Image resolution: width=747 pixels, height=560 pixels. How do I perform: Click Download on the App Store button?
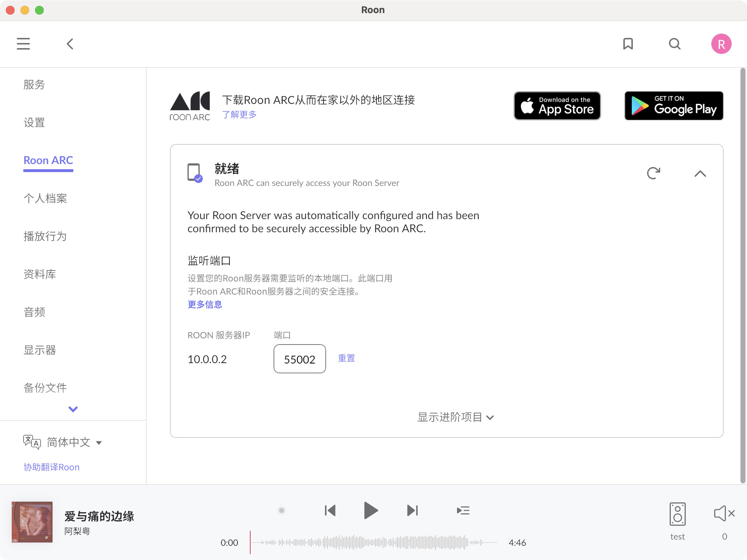[x=557, y=106]
